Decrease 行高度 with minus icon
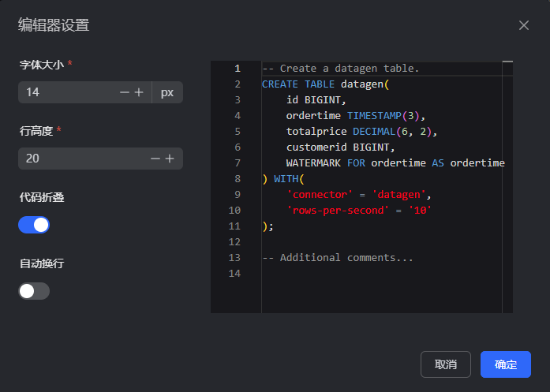The image size is (550, 392). (155, 159)
